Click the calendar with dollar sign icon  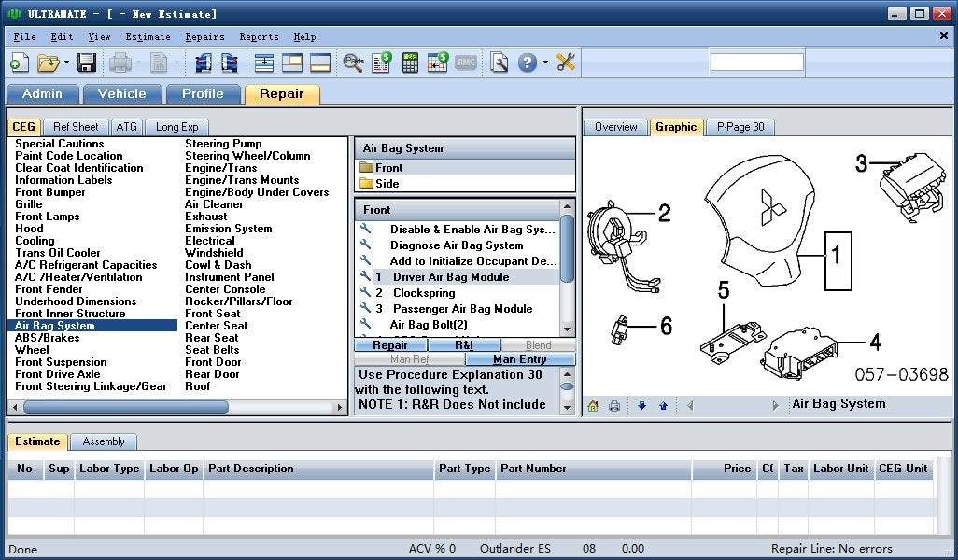point(438,63)
